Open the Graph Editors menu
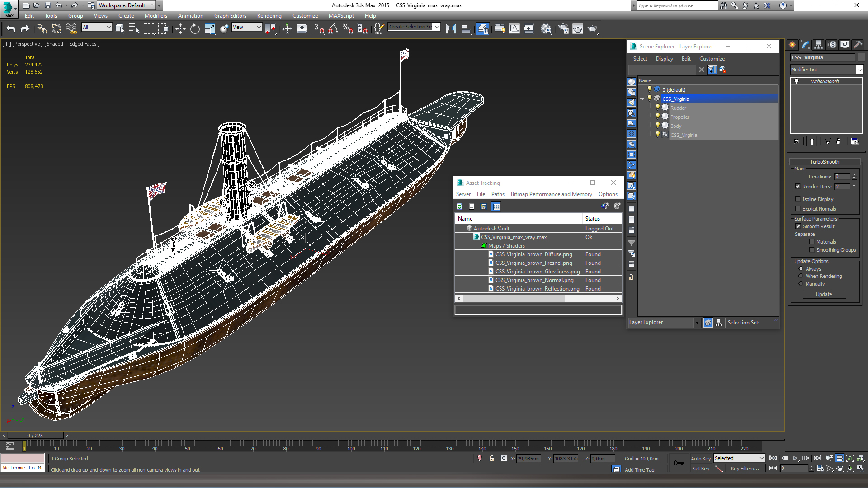 [230, 16]
